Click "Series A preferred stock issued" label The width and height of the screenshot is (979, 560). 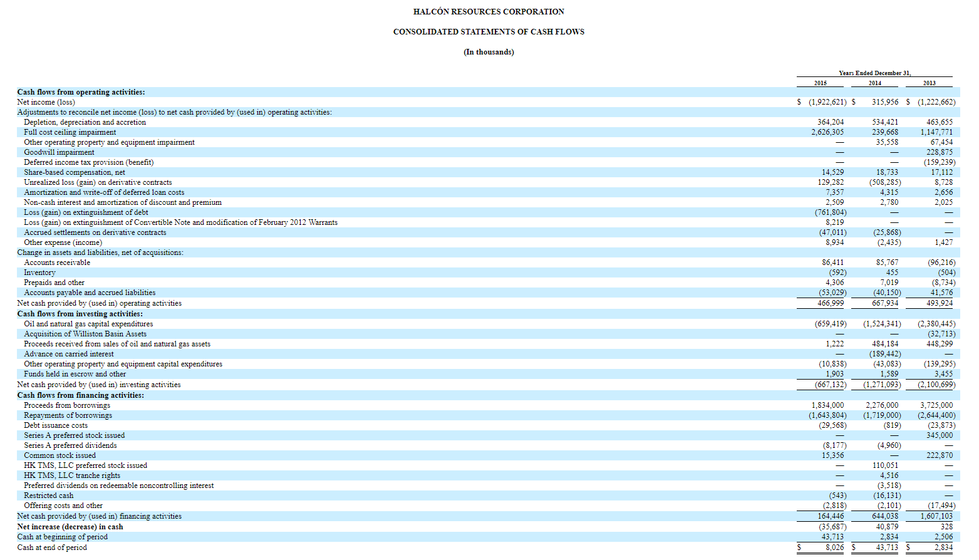point(75,435)
